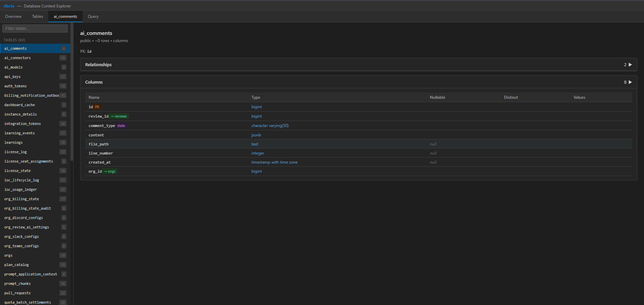
Task: Open the orgs table in sidebar
Action: click(35, 255)
